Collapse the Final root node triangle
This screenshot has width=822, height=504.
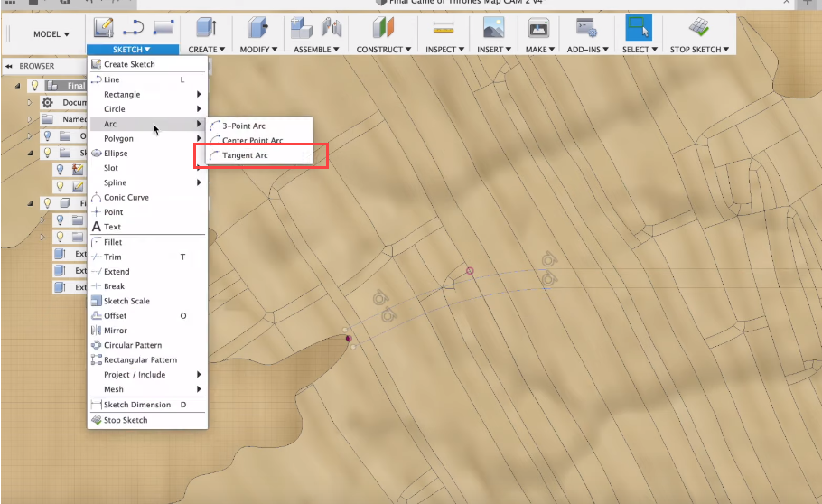pyautogui.click(x=17, y=86)
